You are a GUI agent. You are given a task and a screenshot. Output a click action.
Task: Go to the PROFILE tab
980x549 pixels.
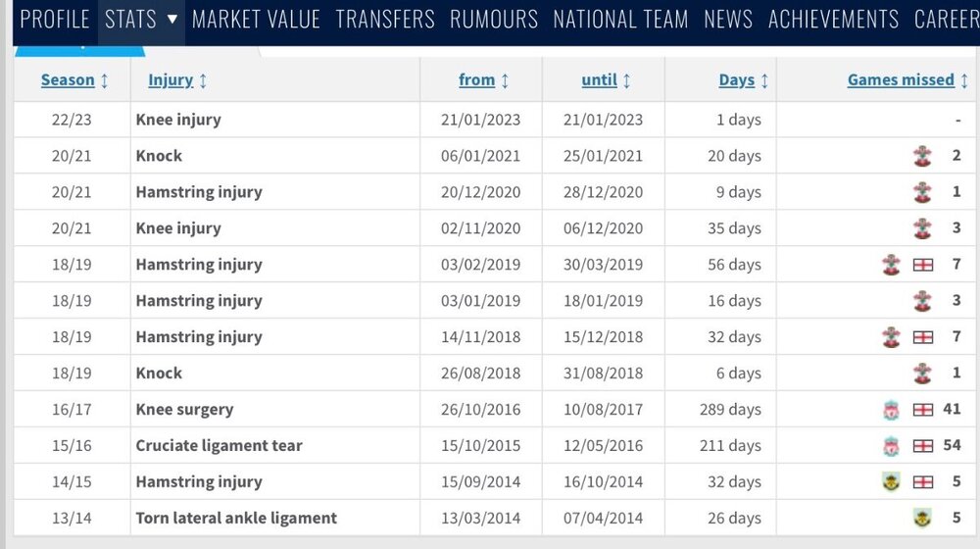(x=55, y=20)
